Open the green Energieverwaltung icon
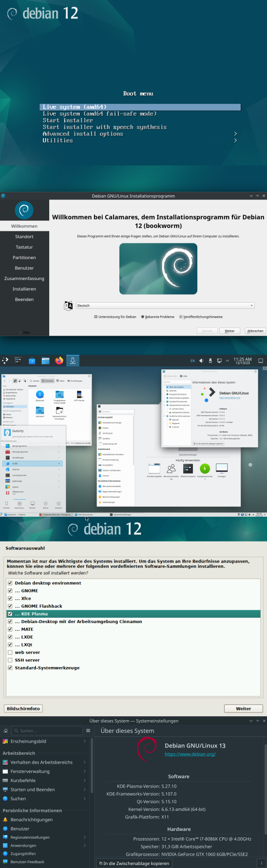267x868 pixels. (x=205, y=469)
